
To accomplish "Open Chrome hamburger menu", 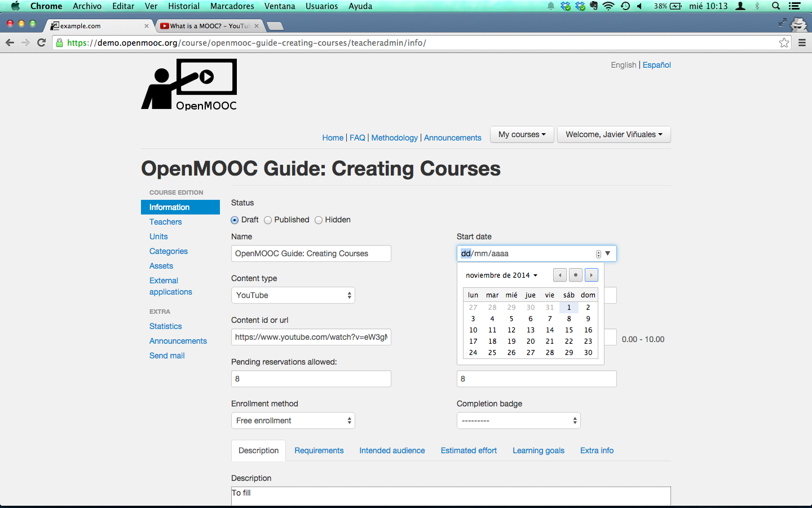I will [x=802, y=43].
